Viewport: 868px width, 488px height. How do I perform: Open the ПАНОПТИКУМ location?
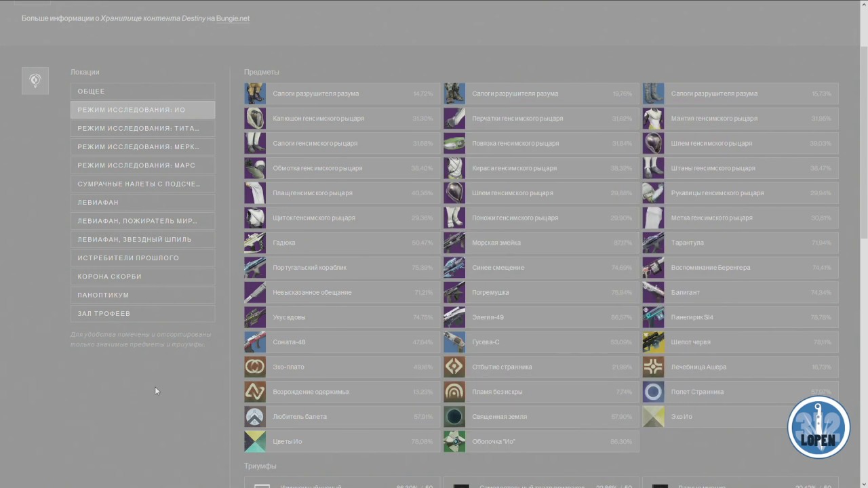[143, 295]
